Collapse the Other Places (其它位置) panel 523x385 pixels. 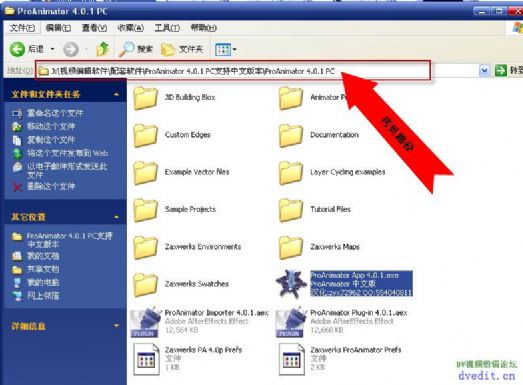[116, 217]
